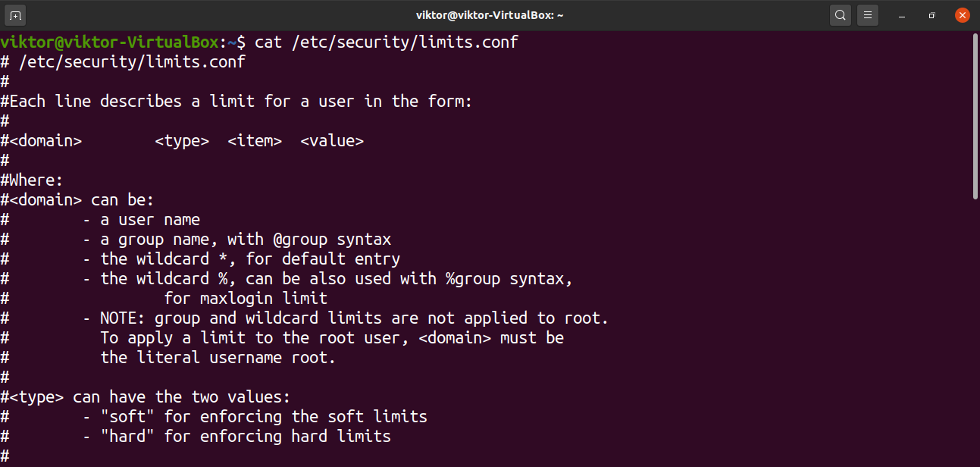The image size is (980, 467).
Task: Open a new terminal tab
Action: [x=15, y=15]
